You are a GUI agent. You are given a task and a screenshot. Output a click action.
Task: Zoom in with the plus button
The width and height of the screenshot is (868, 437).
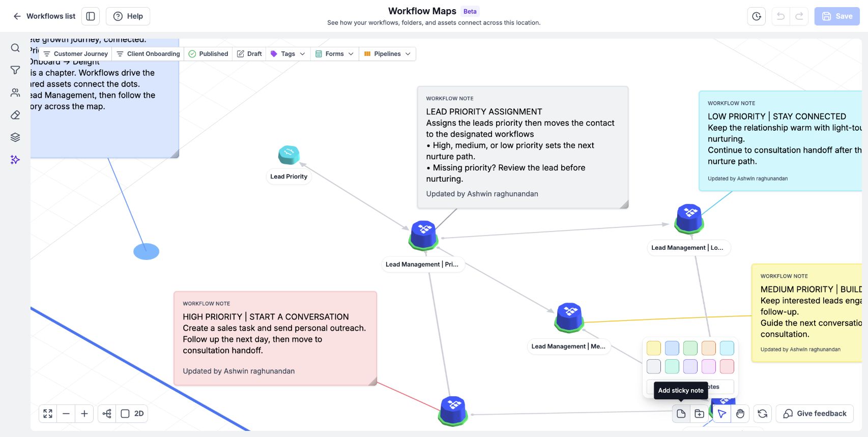84,414
